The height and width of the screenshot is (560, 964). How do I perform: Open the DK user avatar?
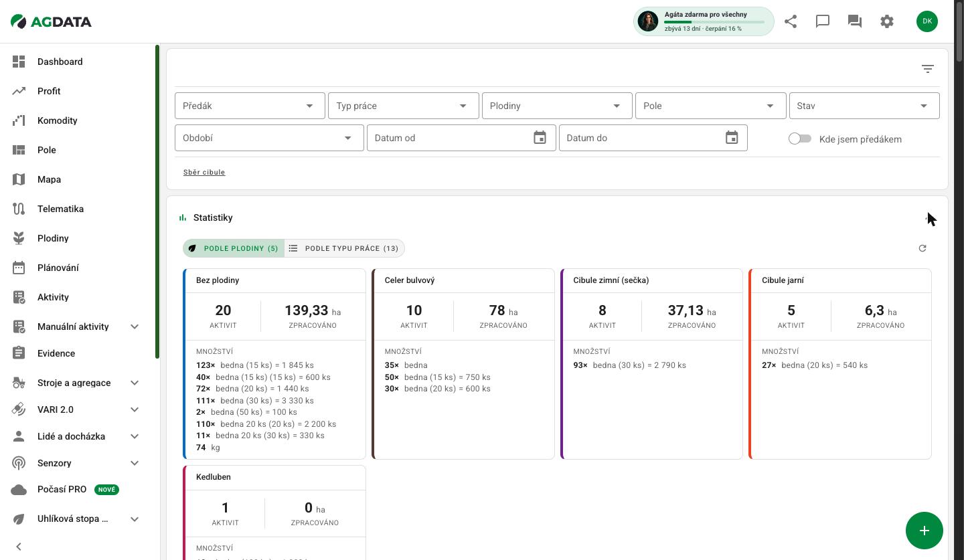927,21
